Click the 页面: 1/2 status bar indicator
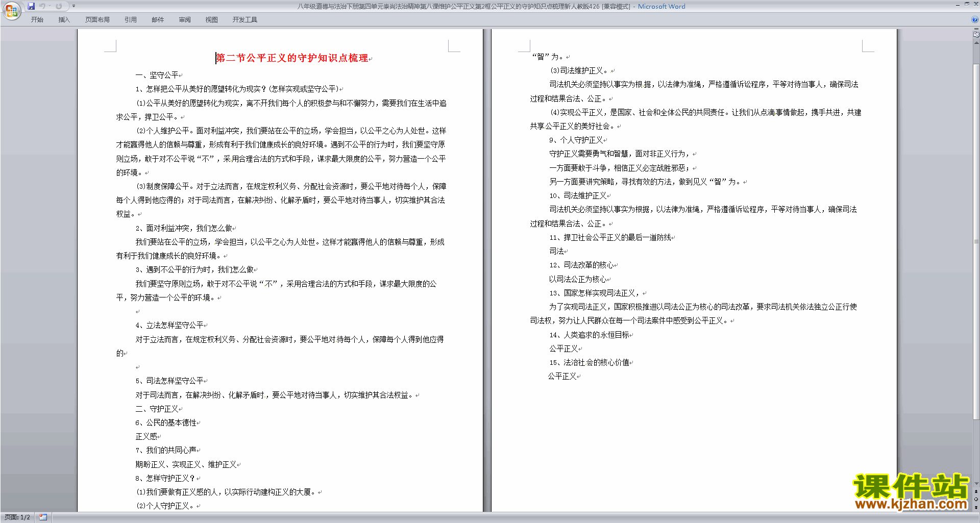The height and width of the screenshot is (523, 980). (x=17, y=517)
